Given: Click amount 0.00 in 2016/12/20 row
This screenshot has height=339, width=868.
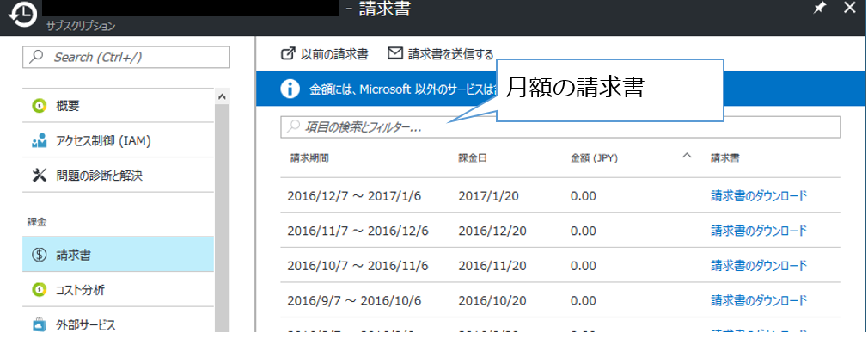Looking at the screenshot, I should point(583,231).
